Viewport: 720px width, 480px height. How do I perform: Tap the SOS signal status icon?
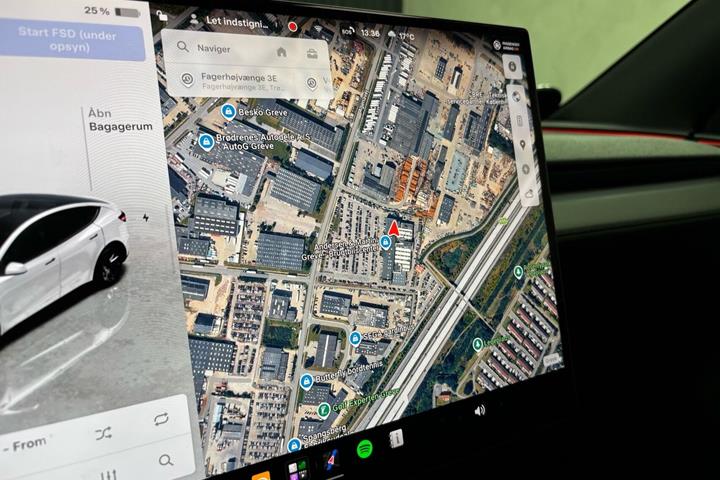[x=347, y=31]
